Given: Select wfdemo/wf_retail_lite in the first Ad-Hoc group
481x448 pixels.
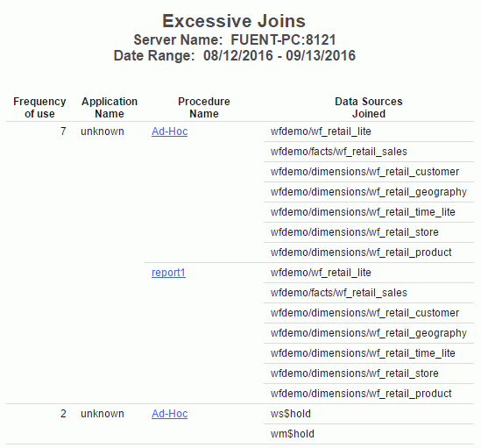Looking at the screenshot, I should point(321,132).
